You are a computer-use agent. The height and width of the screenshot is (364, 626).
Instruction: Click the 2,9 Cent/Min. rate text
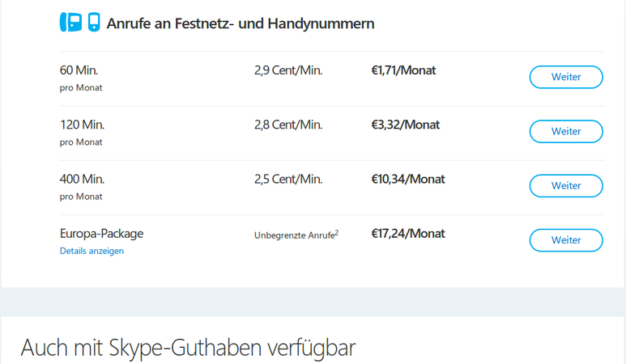coord(288,70)
